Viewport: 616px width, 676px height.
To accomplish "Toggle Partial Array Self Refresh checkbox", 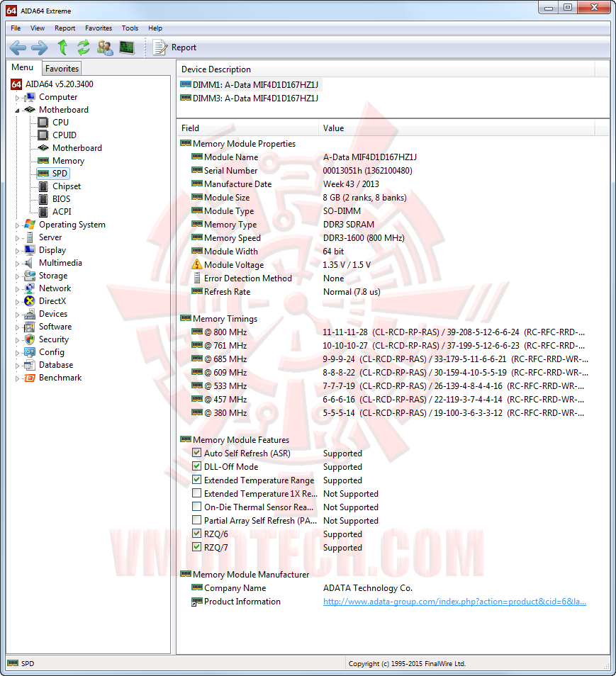I will coord(196,520).
